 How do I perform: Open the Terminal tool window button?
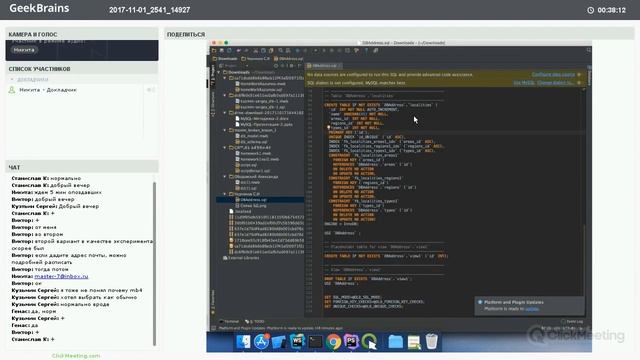tap(229, 321)
